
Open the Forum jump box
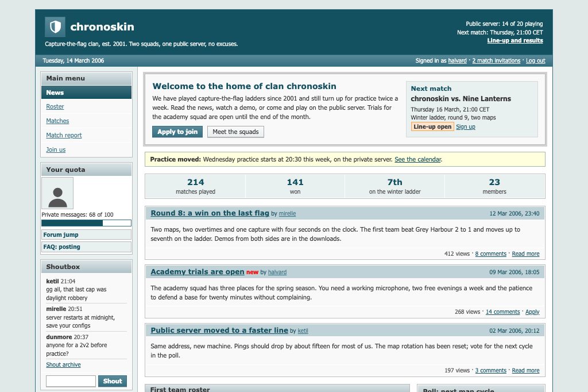pyautogui.click(x=86, y=235)
